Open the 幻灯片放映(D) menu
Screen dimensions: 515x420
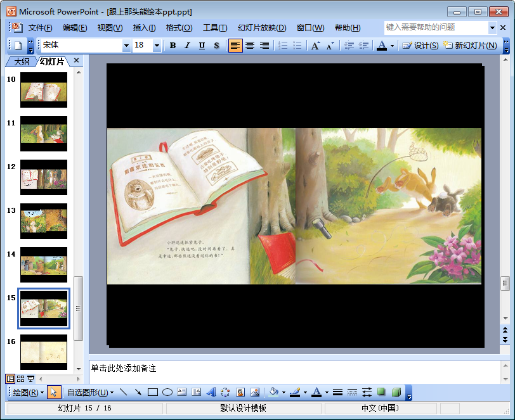click(x=262, y=28)
